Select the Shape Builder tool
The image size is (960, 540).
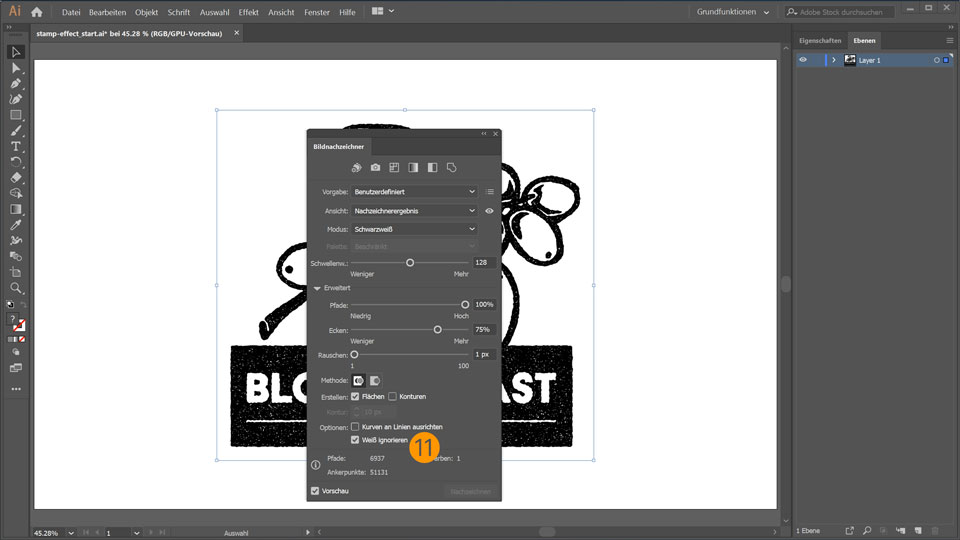click(16, 193)
